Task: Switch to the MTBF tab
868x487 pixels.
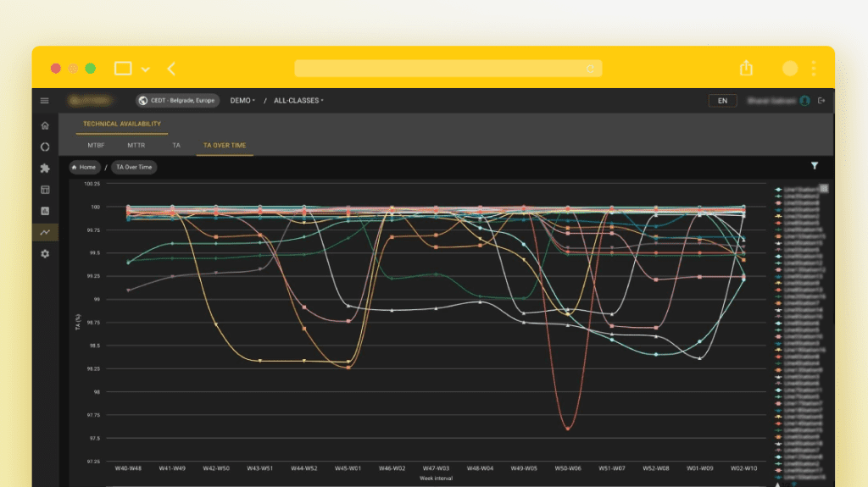Action: [x=96, y=146]
